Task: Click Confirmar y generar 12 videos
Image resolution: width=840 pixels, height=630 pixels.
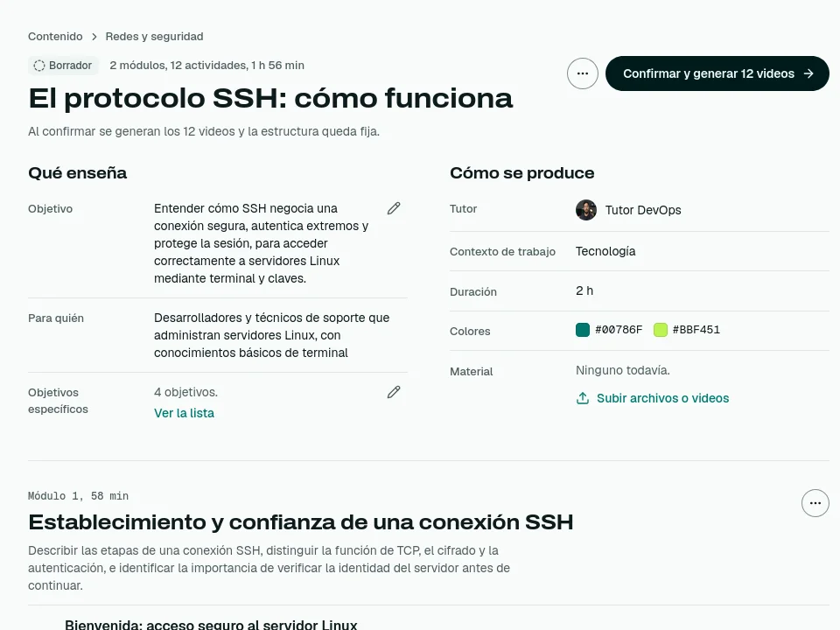Action: click(717, 73)
